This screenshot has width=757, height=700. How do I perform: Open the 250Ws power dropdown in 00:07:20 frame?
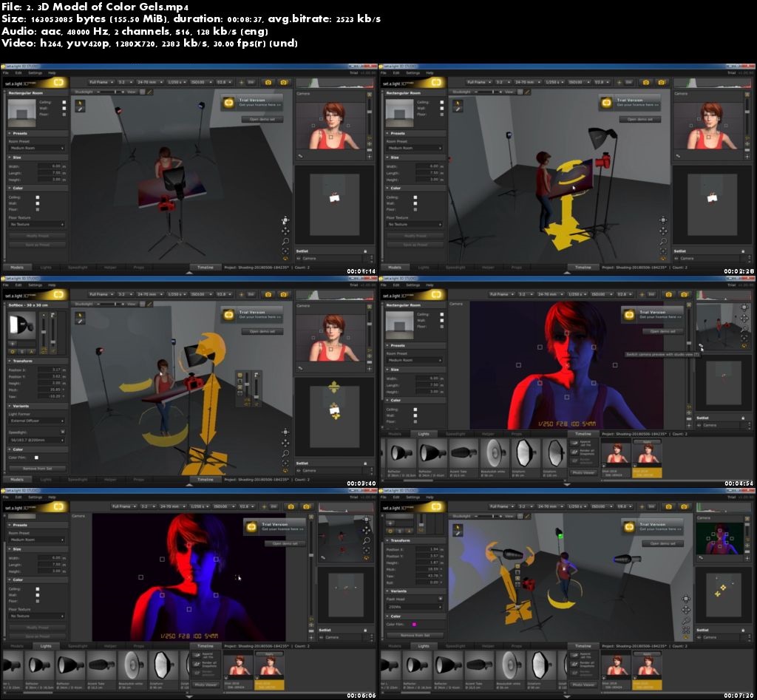(414, 607)
